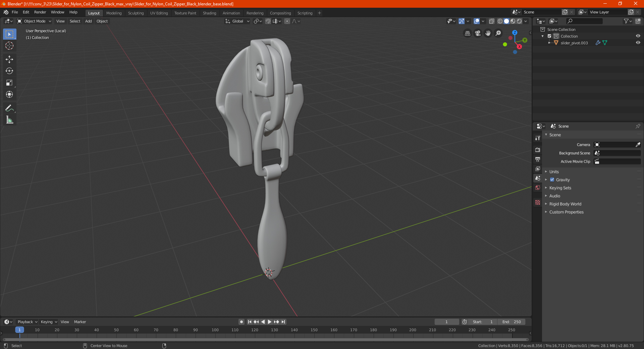This screenshot has width=644, height=349.
Task: Click the mesh data icon on slider_pivot.003
Action: 605,43
